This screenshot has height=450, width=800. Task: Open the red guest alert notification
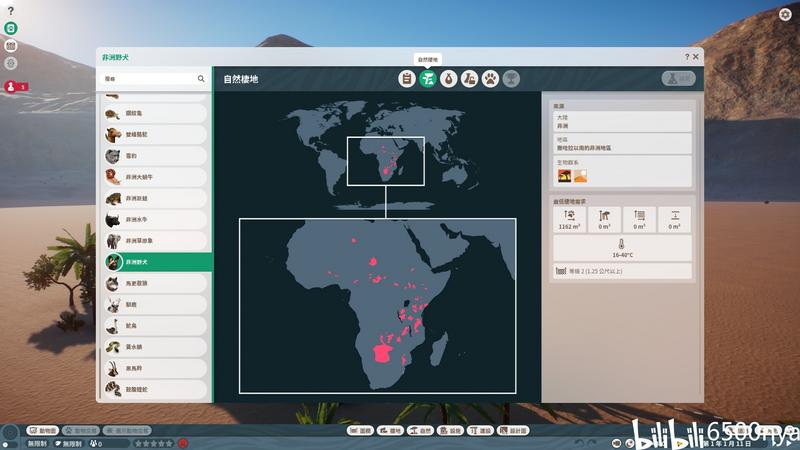(x=15, y=87)
